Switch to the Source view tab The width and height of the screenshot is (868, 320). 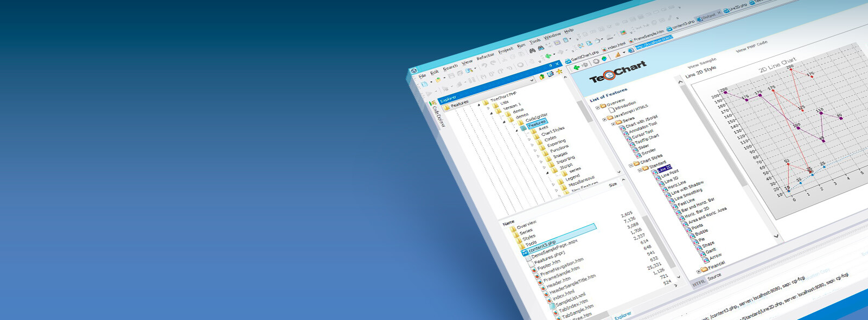point(714,277)
